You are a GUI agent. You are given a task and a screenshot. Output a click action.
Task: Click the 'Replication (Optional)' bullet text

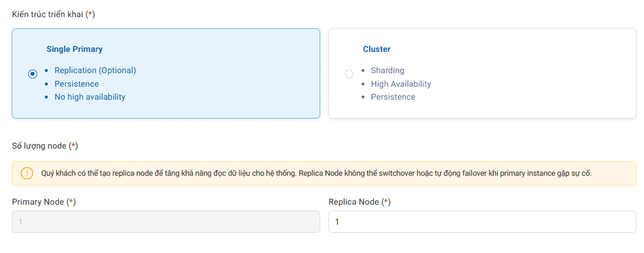coord(95,70)
